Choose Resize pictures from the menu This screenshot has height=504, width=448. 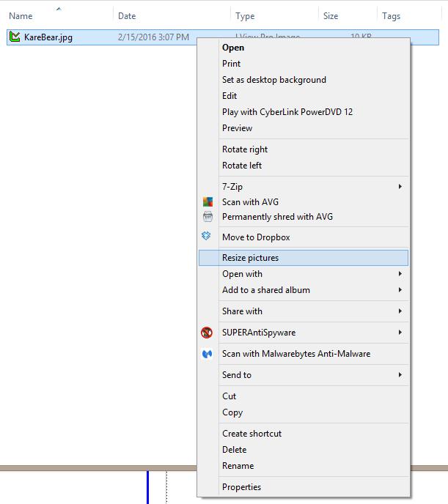pos(250,258)
